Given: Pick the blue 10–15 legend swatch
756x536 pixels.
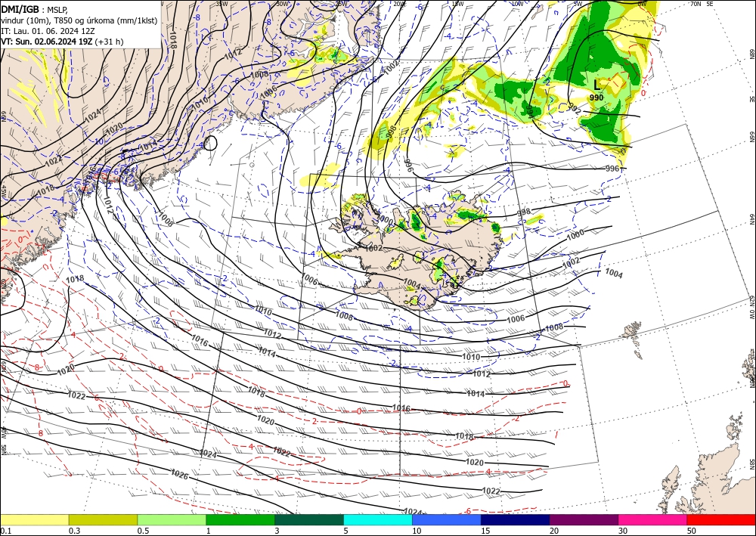Looking at the screenshot, I should point(447,519).
